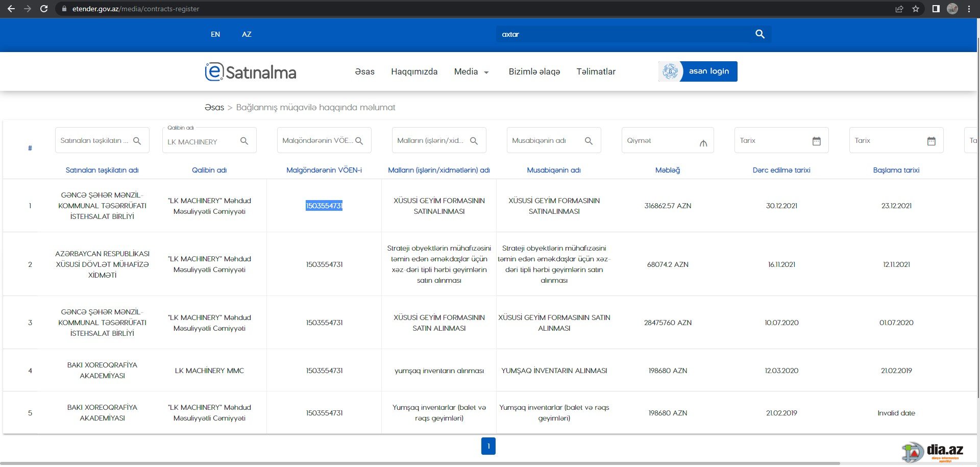Click the asan login button

(698, 71)
